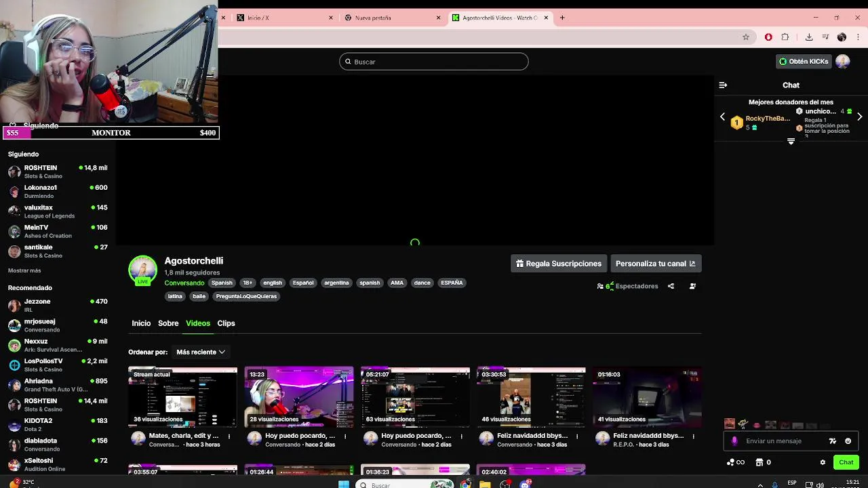
Task: Open a new browser tab
Action: tap(562, 18)
